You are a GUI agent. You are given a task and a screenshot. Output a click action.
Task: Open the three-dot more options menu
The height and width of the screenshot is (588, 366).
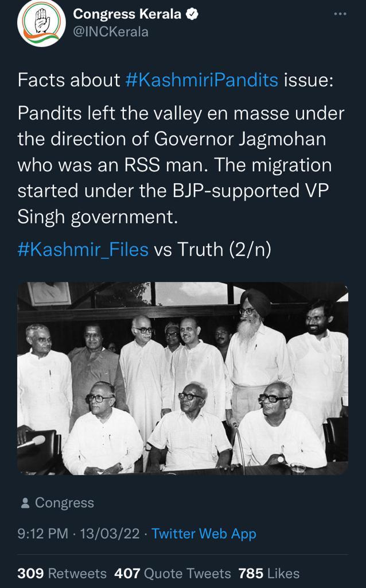pyautogui.click(x=340, y=14)
